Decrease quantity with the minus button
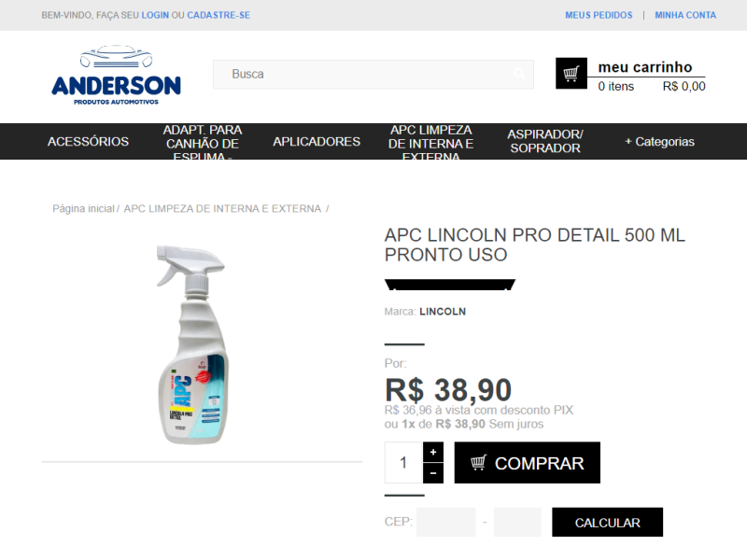The width and height of the screenshot is (747, 560). (x=433, y=473)
